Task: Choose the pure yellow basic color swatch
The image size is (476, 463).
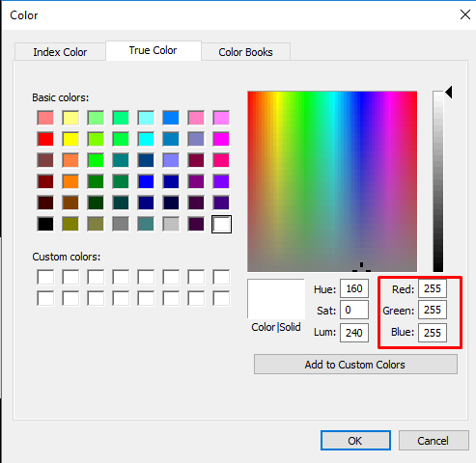Action: click(70, 139)
